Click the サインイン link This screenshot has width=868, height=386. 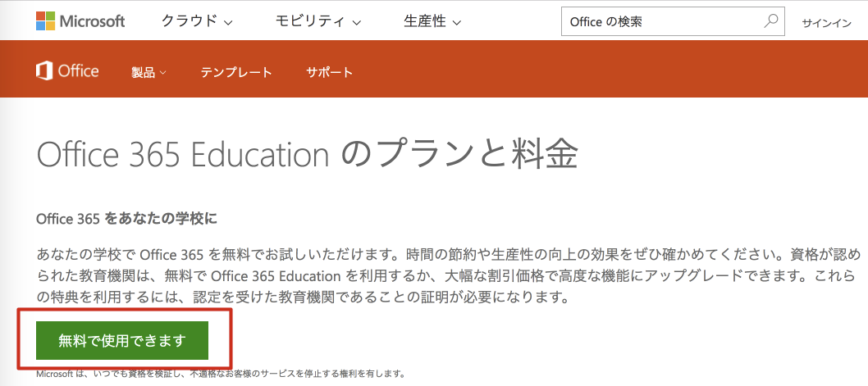826,23
